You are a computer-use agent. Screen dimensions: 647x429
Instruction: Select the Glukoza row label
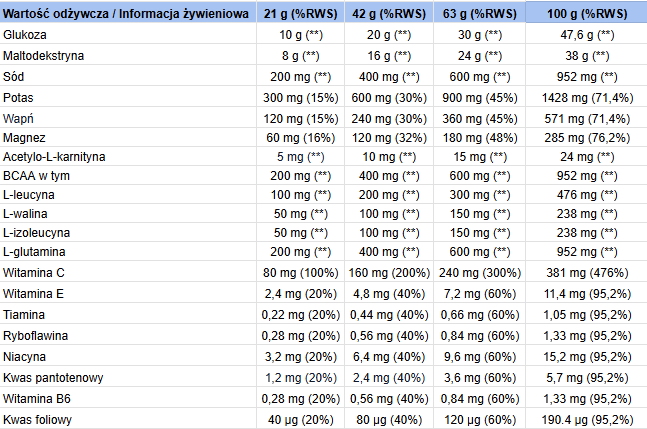(28, 34)
